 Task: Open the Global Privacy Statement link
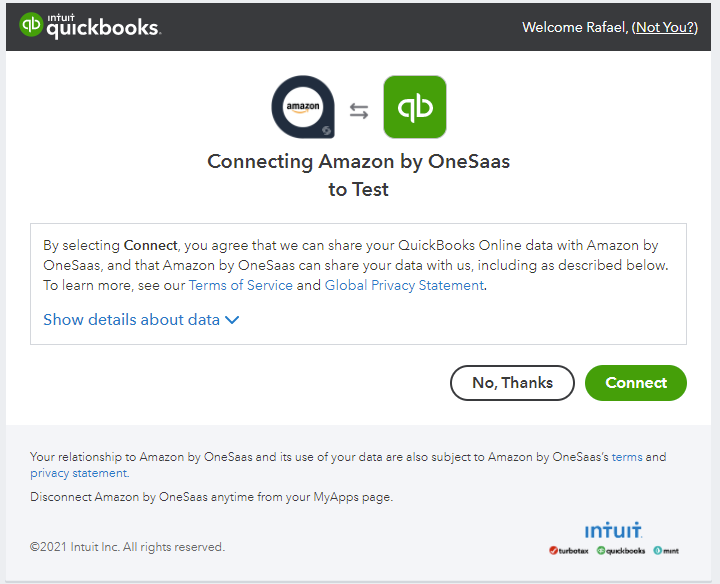pyautogui.click(x=404, y=285)
